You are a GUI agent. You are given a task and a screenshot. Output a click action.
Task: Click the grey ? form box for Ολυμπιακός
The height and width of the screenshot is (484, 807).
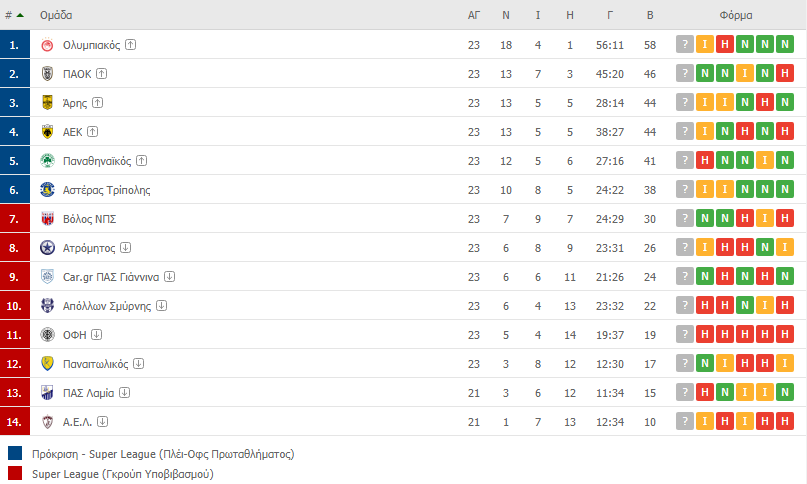click(685, 45)
